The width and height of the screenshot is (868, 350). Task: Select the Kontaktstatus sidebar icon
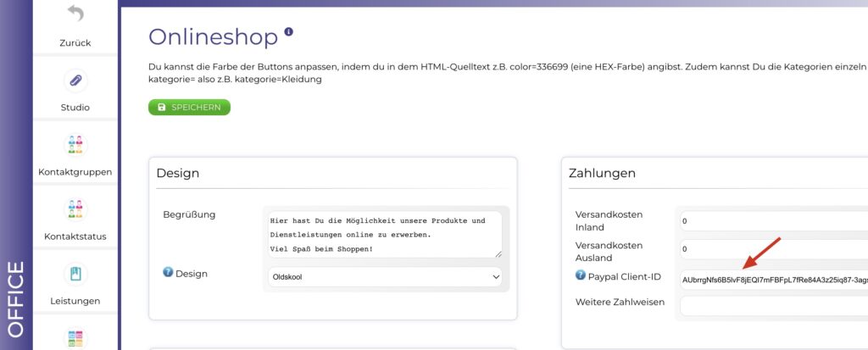click(x=75, y=209)
